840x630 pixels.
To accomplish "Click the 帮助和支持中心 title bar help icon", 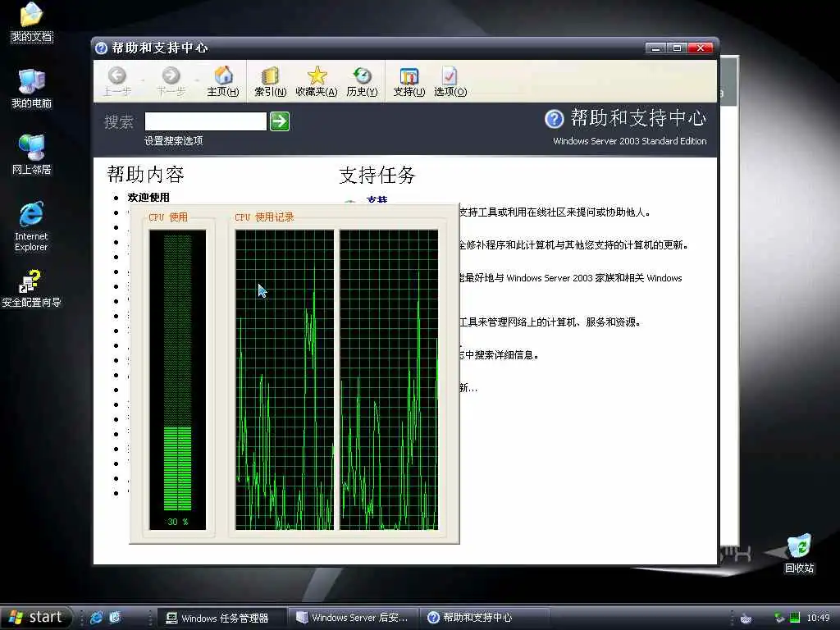I will (x=101, y=48).
